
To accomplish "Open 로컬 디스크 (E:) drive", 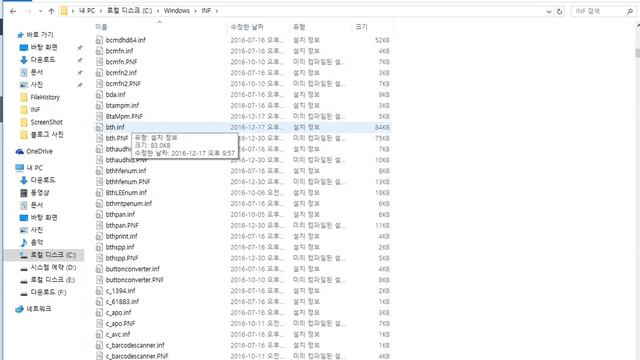I will [52, 280].
